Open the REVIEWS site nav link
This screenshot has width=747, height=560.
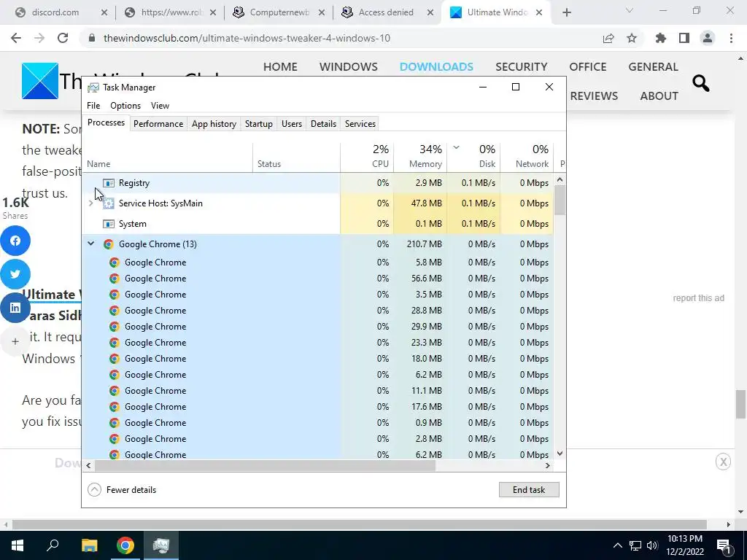[594, 96]
